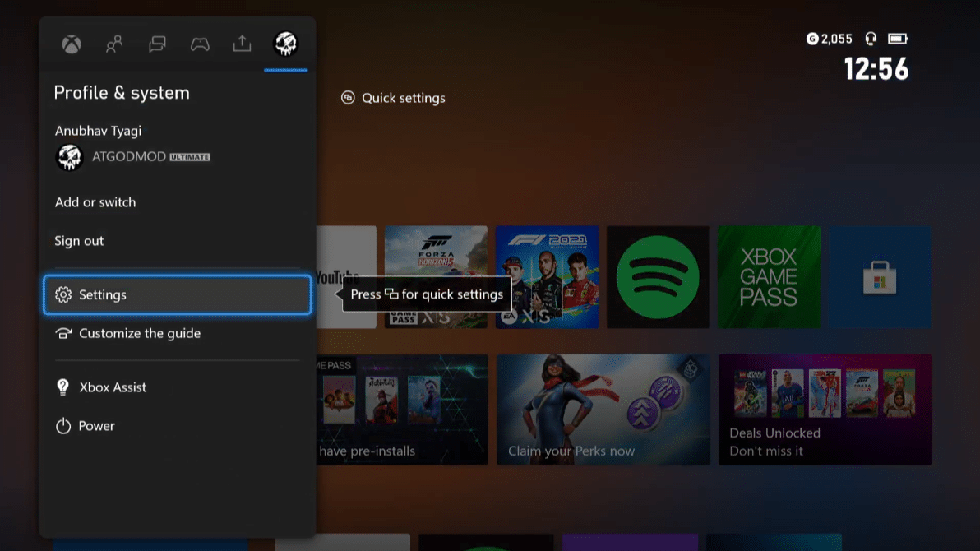Image resolution: width=980 pixels, height=551 pixels.
Task: Open the Microsoft Store bag tile
Action: coord(880,277)
